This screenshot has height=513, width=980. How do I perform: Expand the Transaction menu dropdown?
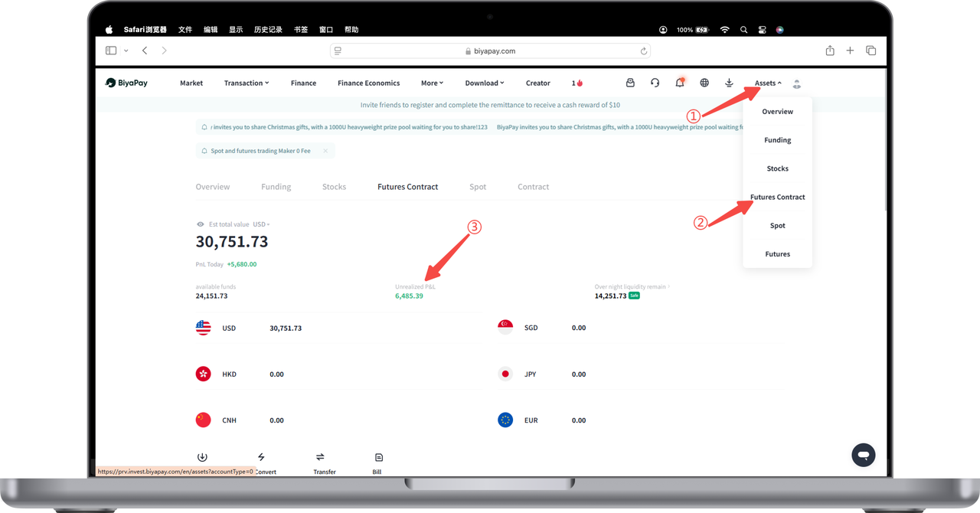tap(246, 83)
